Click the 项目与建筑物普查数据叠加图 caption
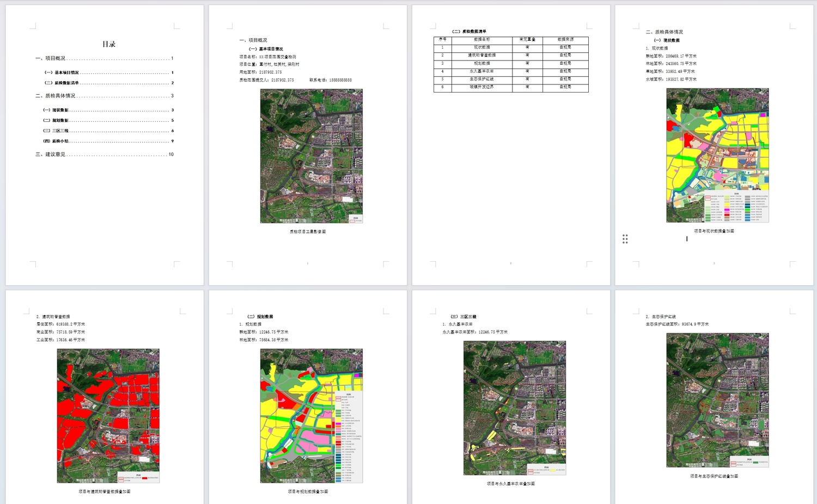Screen dimensions: 817x504 (105, 491)
